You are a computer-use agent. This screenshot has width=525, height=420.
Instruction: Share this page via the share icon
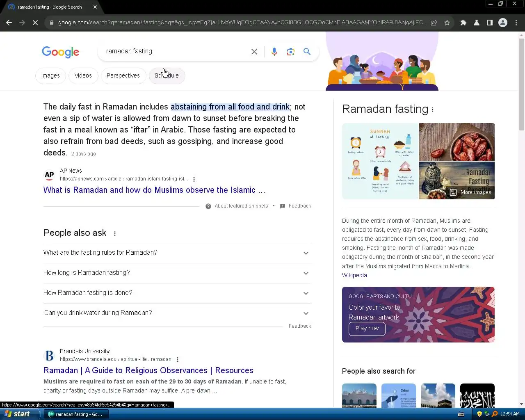(434, 23)
